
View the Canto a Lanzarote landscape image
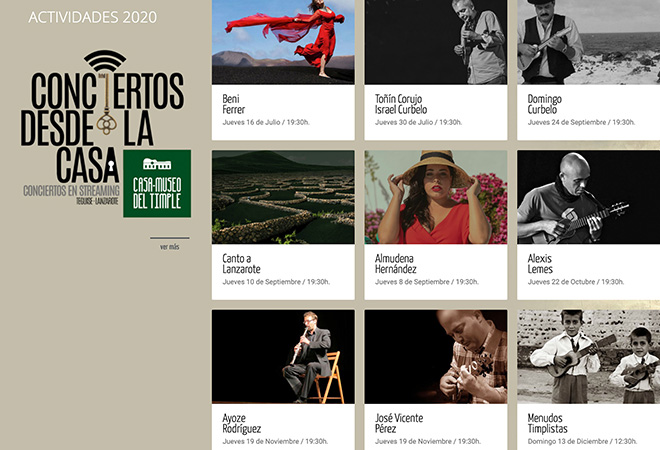tap(283, 197)
